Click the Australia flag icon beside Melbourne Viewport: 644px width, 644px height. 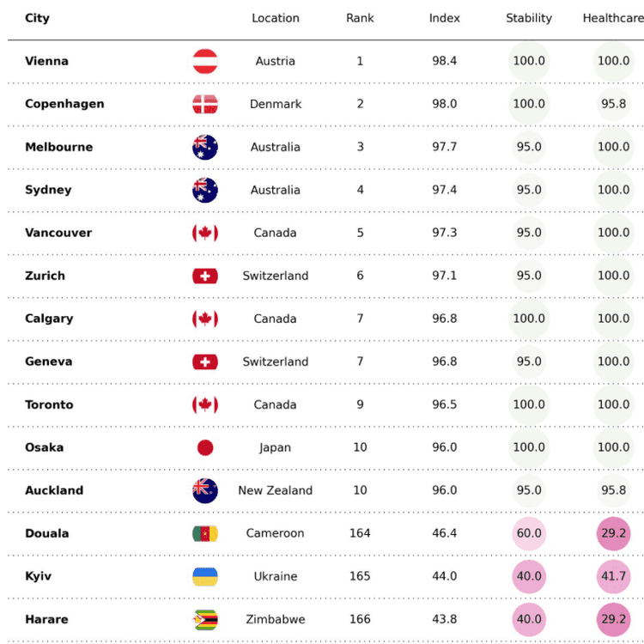pyautogui.click(x=205, y=147)
